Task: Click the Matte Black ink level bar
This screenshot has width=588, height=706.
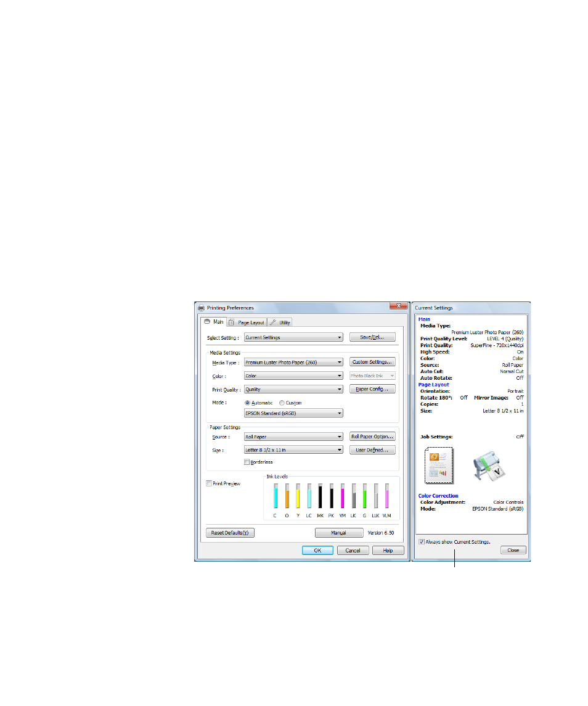Action: pos(320,496)
